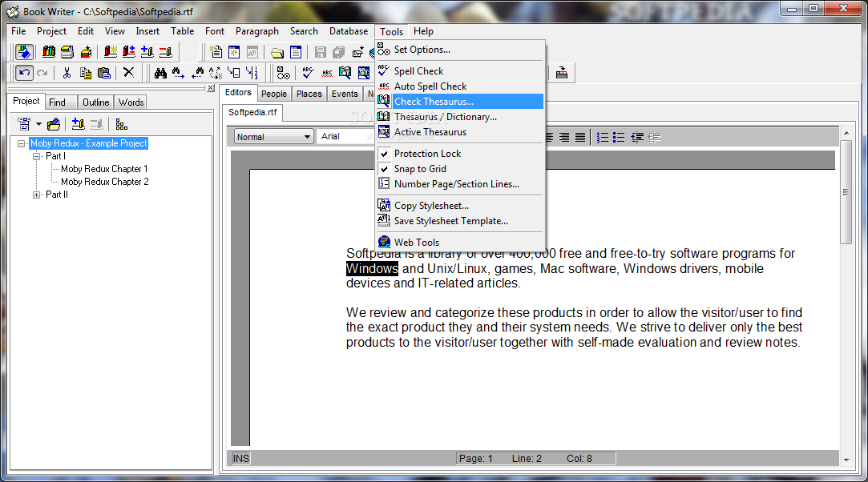Click the Undo arrow icon
Screen dimensions: 868x482
[x=24, y=72]
